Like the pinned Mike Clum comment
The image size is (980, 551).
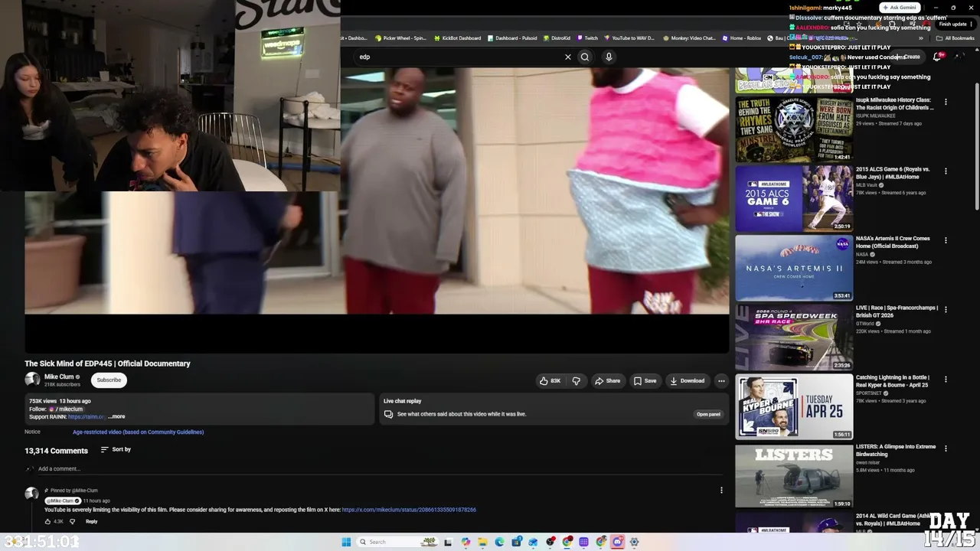pos(47,521)
